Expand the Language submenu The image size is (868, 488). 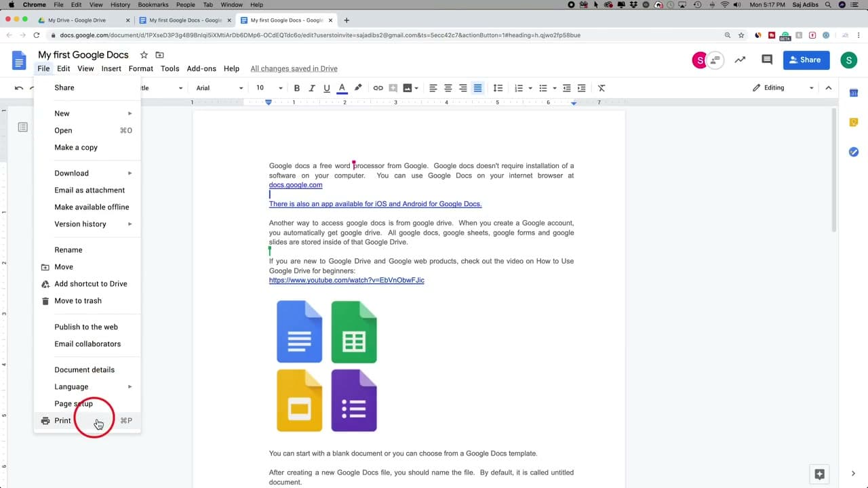point(87,386)
